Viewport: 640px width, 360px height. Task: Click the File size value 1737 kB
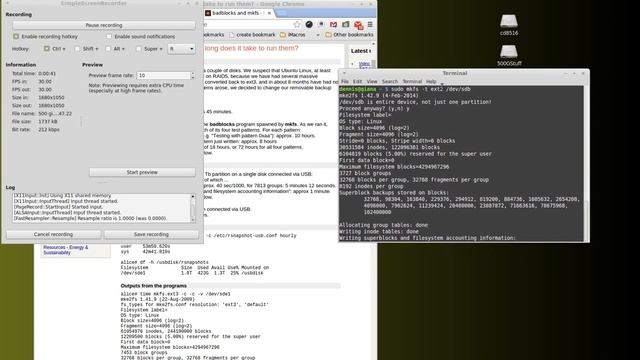point(48,122)
